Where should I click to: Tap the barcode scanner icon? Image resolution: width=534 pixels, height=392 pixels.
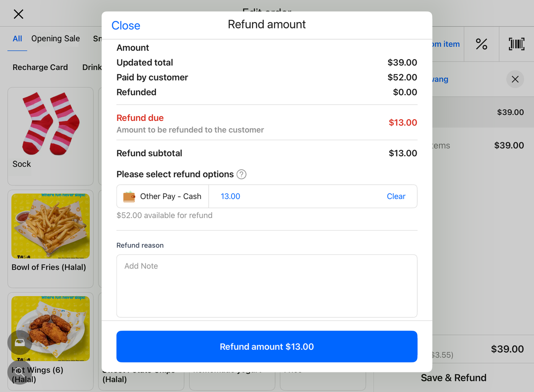(x=516, y=44)
